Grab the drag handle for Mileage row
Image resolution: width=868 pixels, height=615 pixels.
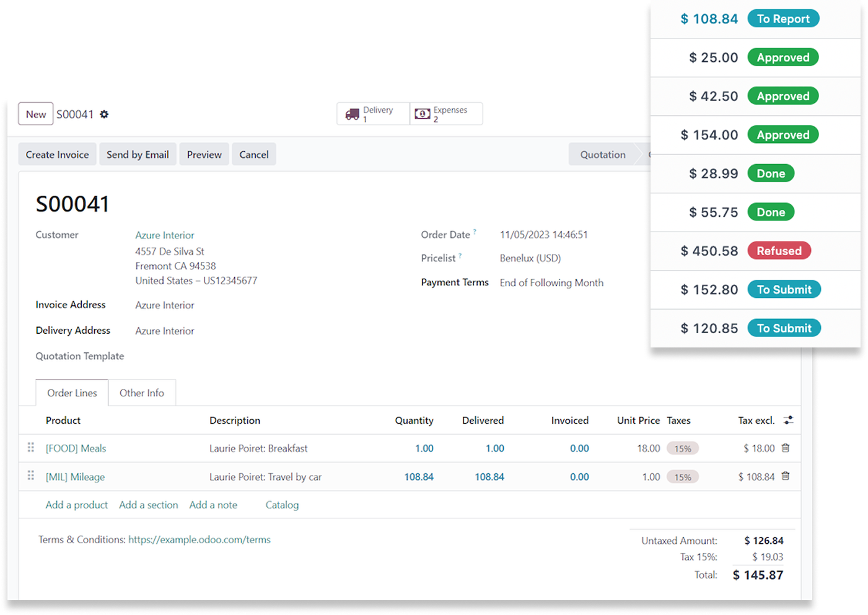[x=31, y=476]
